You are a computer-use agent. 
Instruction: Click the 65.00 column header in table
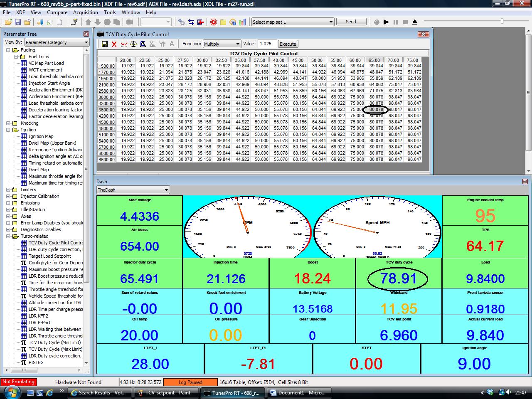coord(374,60)
